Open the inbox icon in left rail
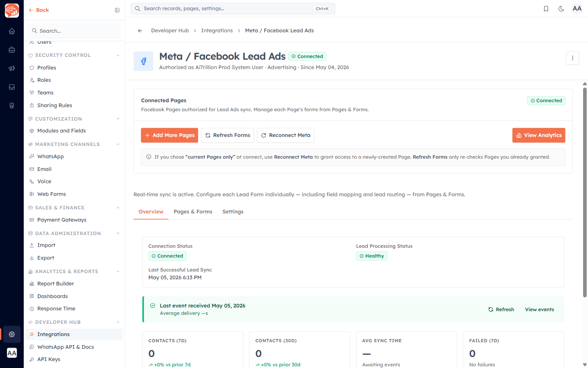The width and height of the screenshot is (588, 368). (12, 87)
